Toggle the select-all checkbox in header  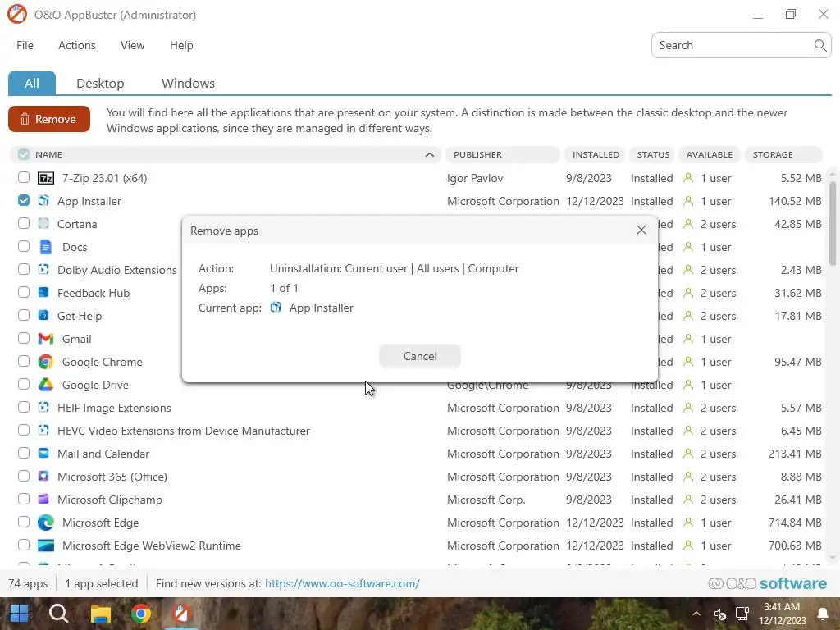coord(24,154)
